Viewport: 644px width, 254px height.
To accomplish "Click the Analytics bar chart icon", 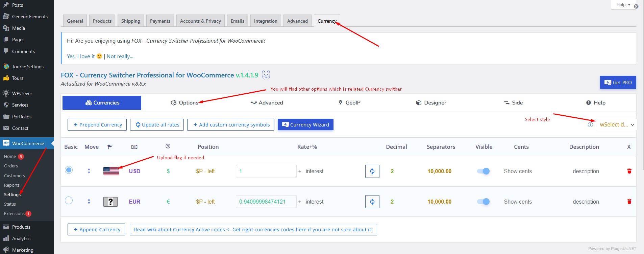I will [6, 238].
